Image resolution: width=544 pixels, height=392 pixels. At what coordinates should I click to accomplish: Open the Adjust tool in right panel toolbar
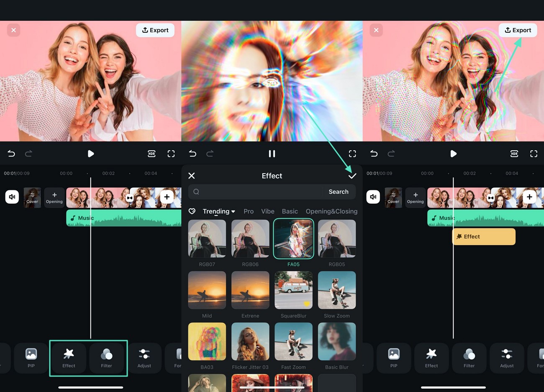[507, 358]
